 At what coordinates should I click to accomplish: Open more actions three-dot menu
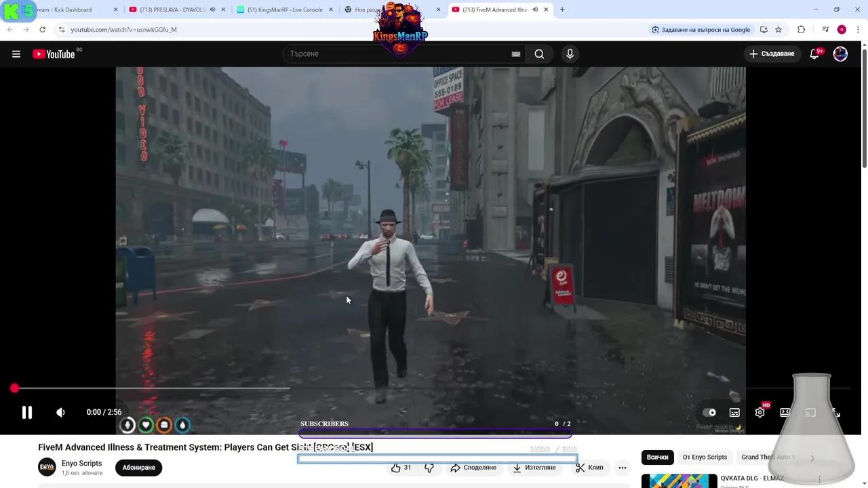[623, 468]
